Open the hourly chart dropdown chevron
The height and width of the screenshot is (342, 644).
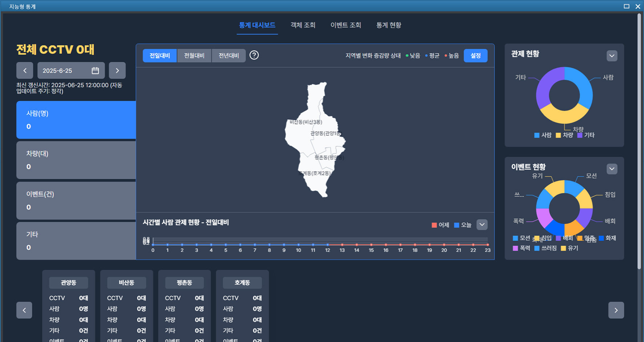point(482,225)
